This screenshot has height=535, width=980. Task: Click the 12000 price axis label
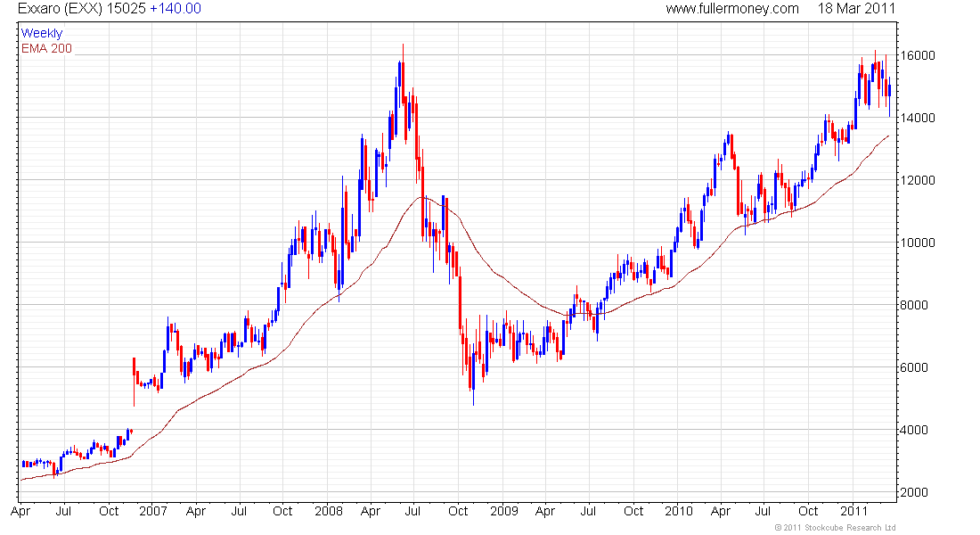tap(918, 180)
